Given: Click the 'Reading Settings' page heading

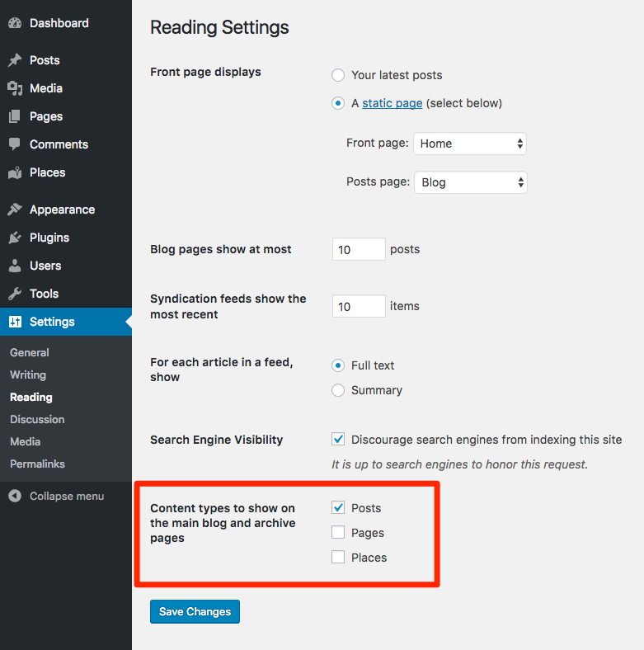Looking at the screenshot, I should (219, 28).
